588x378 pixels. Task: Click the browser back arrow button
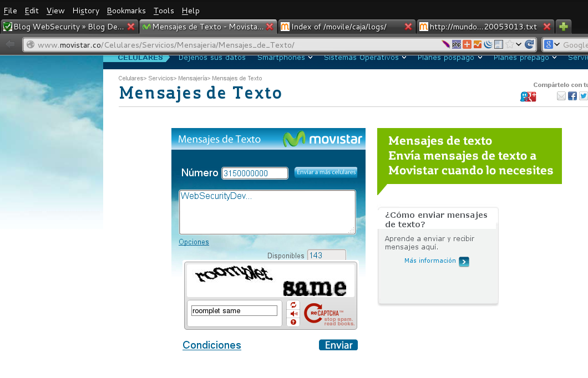coord(10,44)
